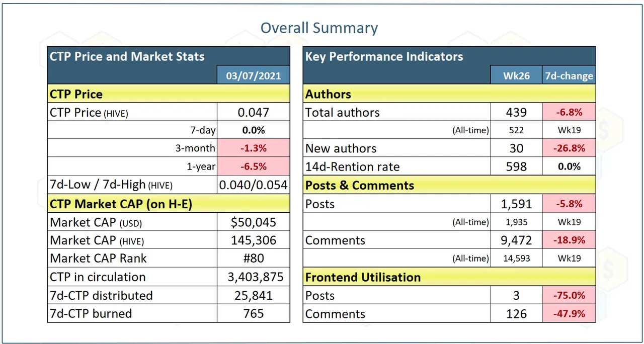The image size is (644, 344).
Task: Click the red "-18.9%" cell
Action: tap(569, 240)
